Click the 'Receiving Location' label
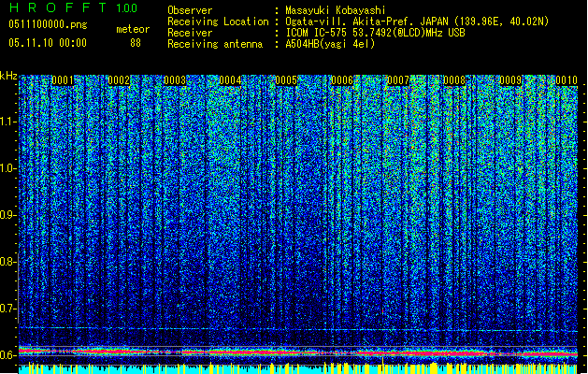This screenshot has width=588, height=374. [218, 22]
